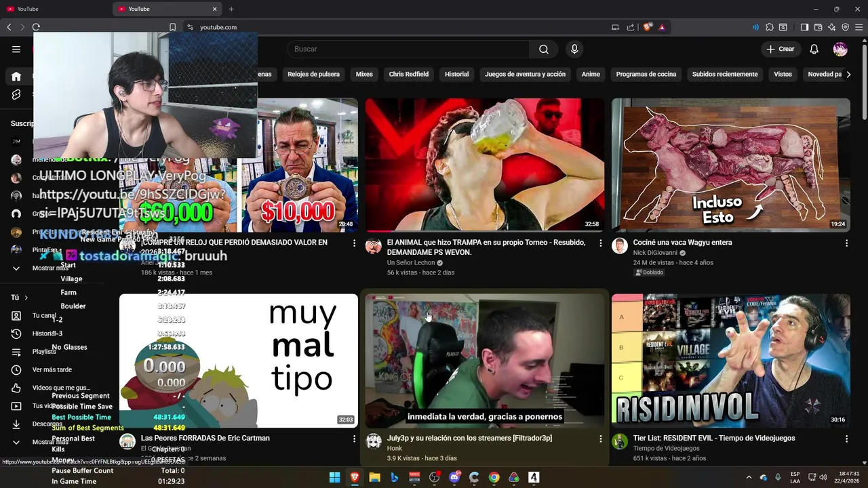Viewport: 868px width, 488px height.
Task: Select the Relojes de pulsera chip
Action: point(313,75)
